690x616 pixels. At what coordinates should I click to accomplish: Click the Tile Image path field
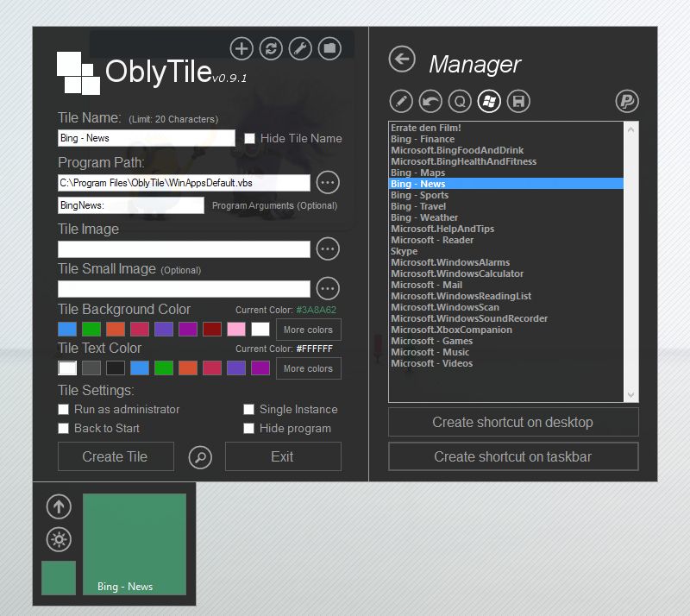tap(184, 249)
